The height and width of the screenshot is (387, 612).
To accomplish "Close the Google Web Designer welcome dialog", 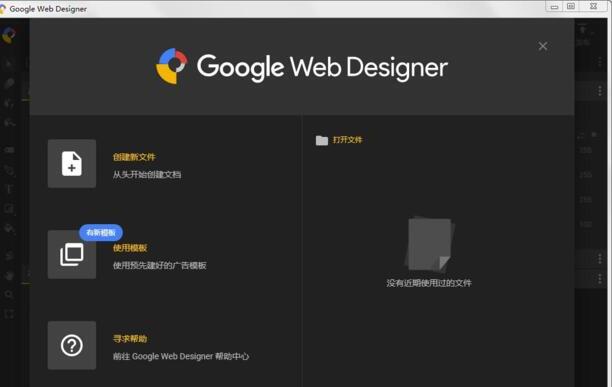I will coord(543,46).
